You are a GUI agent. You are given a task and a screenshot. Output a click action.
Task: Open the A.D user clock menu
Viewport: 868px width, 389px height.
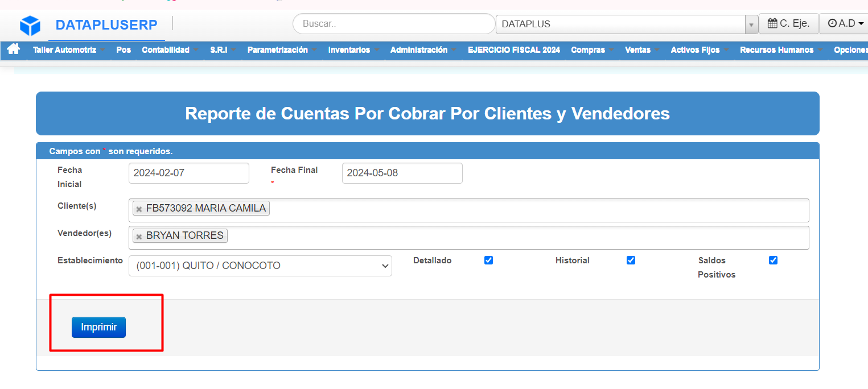click(845, 24)
